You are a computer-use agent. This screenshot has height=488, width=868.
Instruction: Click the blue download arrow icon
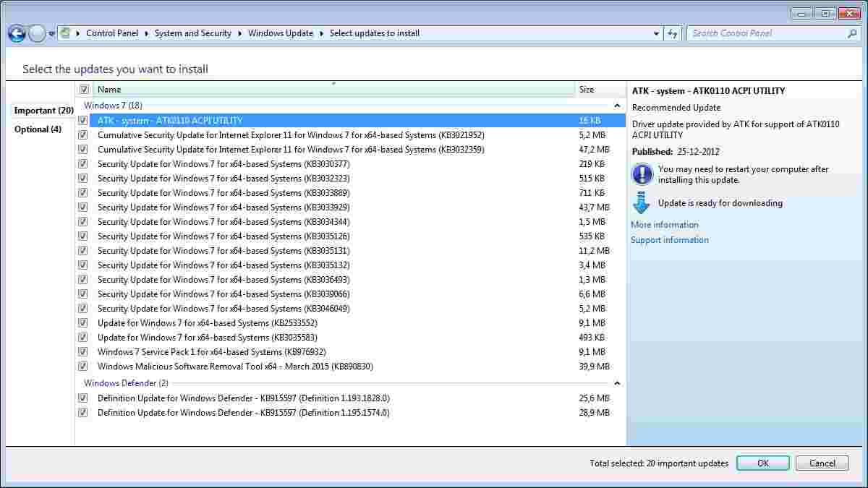642,203
